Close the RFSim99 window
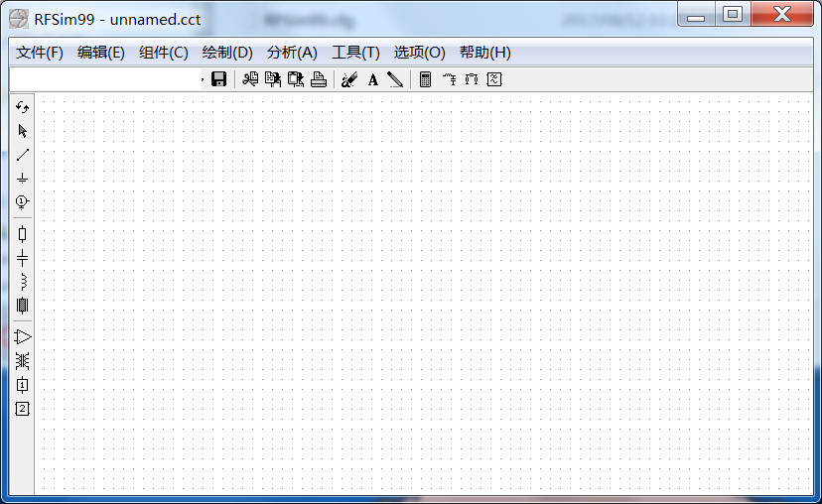 click(782, 14)
